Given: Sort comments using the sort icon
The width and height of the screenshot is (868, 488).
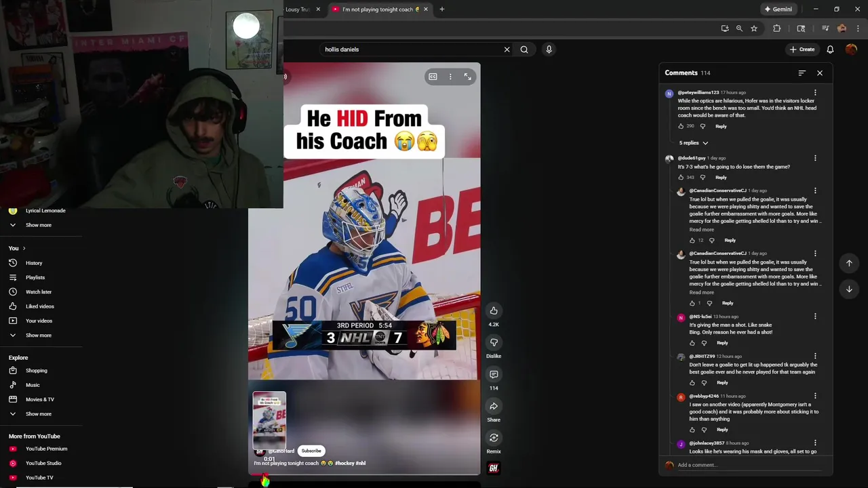Looking at the screenshot, I should coord(802,73).
